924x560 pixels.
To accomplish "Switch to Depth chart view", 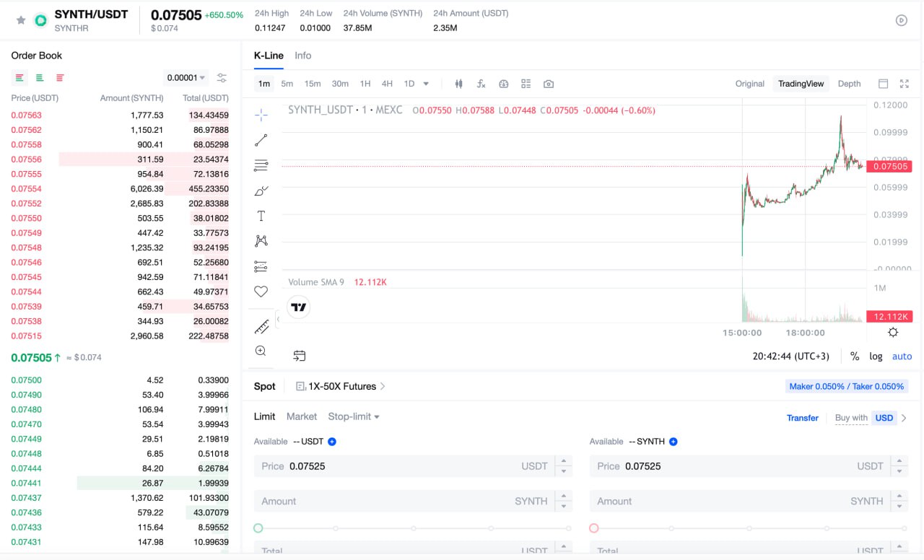I will [x=849, y=84].
